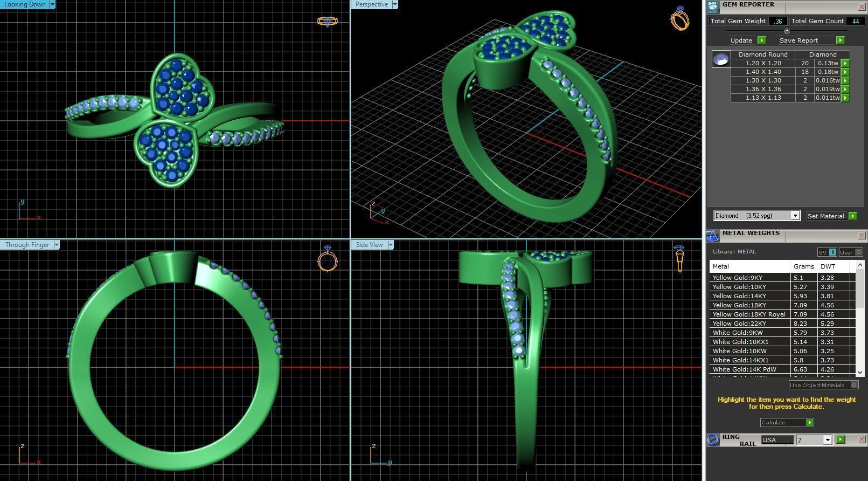Screen dimensions: 868x481
Task: Click green arrow next to Set Material
Action: (852, 216)
